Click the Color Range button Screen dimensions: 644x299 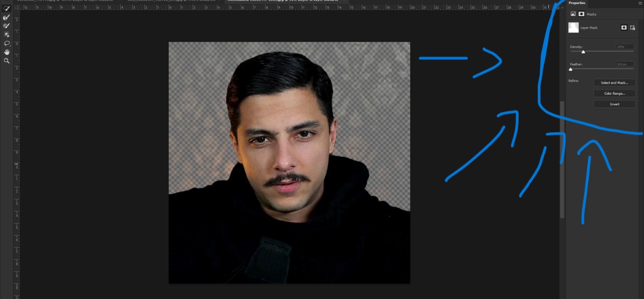(x=614, y=94)
